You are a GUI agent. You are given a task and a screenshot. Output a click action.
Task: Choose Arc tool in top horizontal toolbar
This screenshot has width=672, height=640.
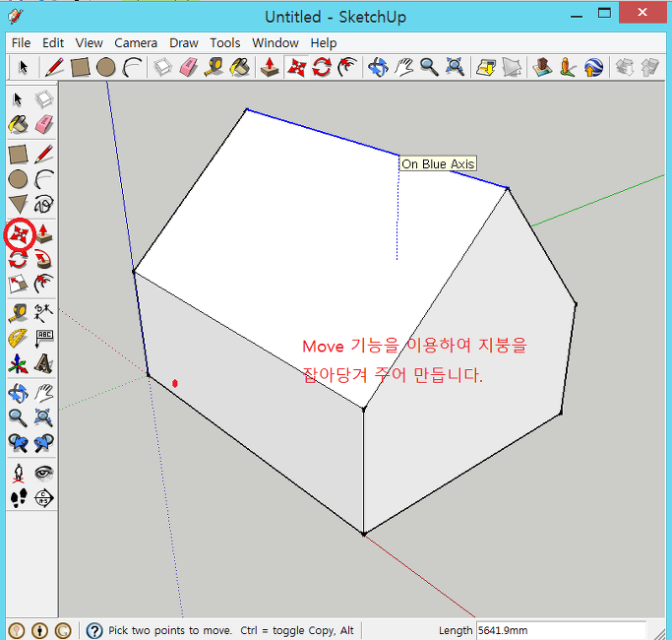(132, 67)
